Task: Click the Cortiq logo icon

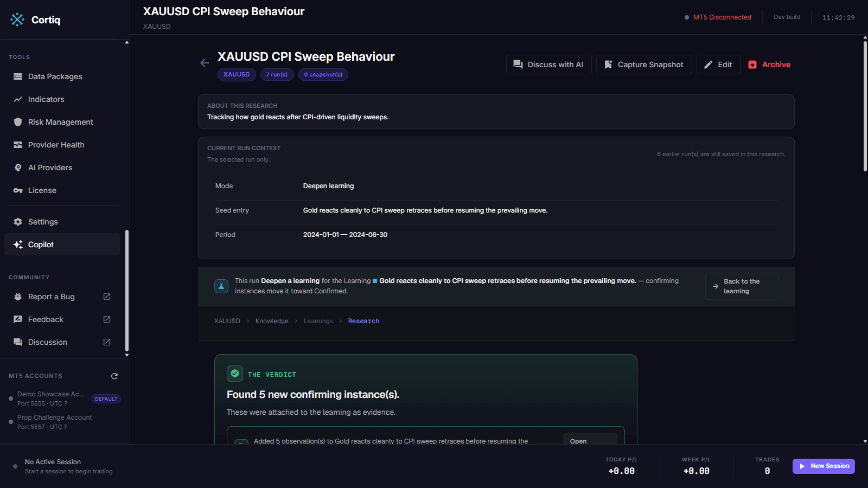Action: pos(17,20)
